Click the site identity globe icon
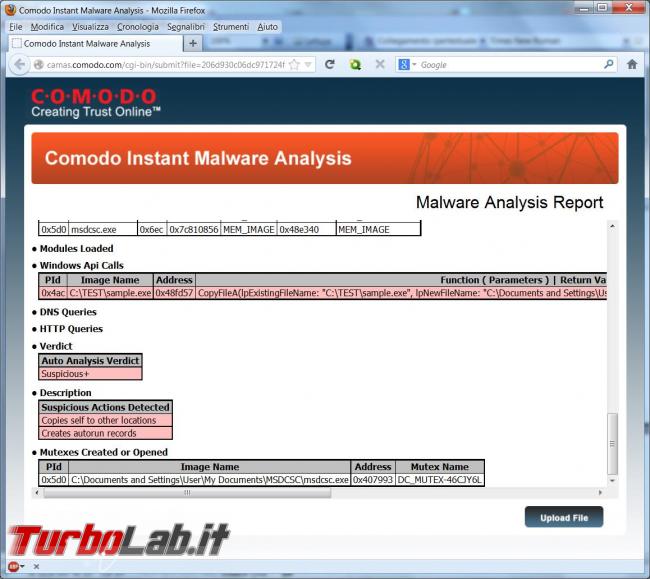 (x=39, y=65)
